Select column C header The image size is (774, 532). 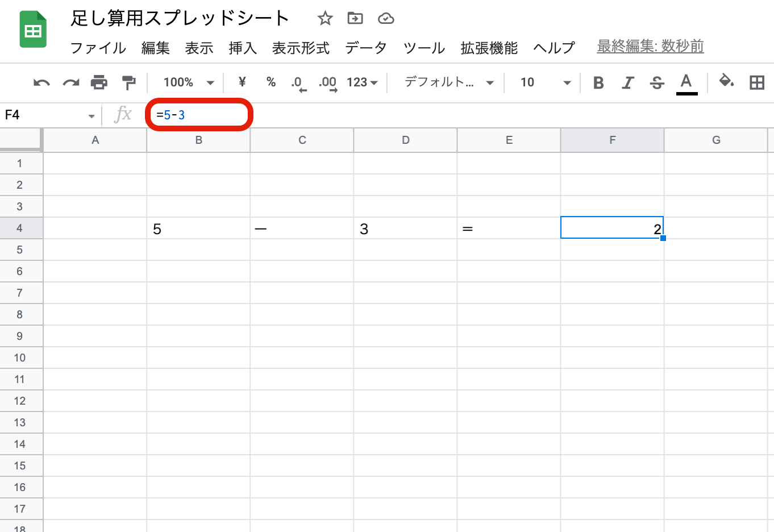[x=302, y=140]
